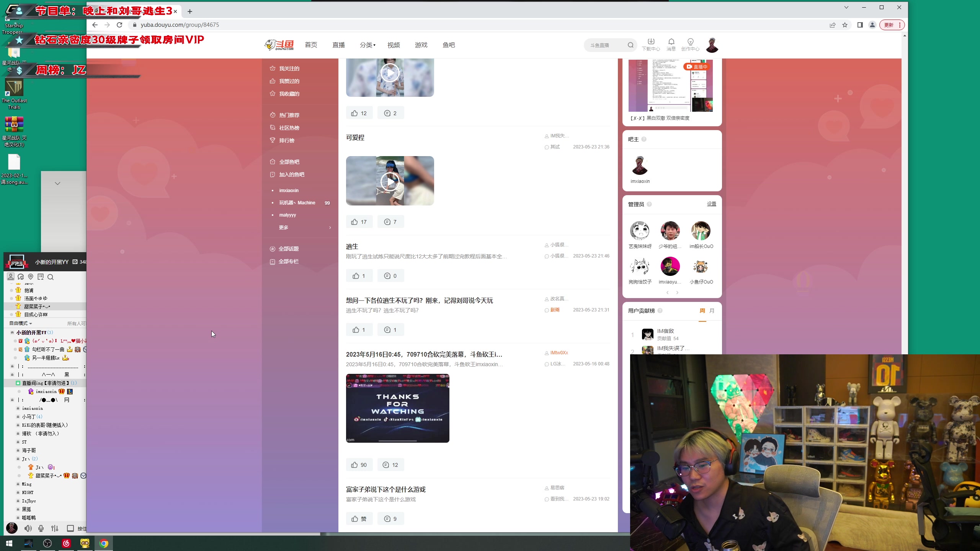Select the contacts icon in YY client

pos(11,277)
